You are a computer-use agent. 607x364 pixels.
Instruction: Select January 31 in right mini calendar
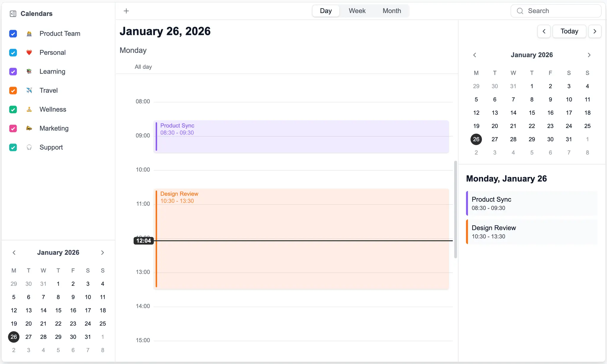(569, 139)
